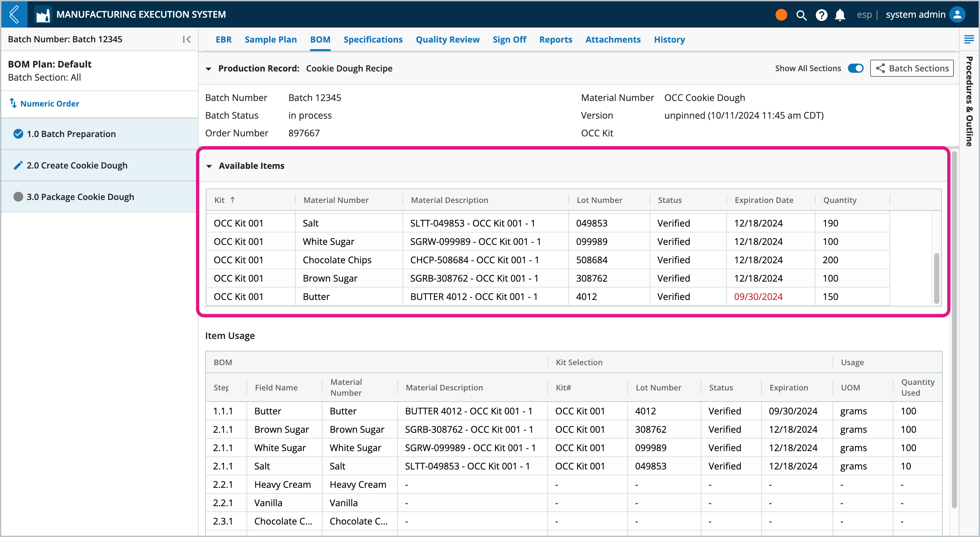Sort by Status in Available Items

(670, 200)
